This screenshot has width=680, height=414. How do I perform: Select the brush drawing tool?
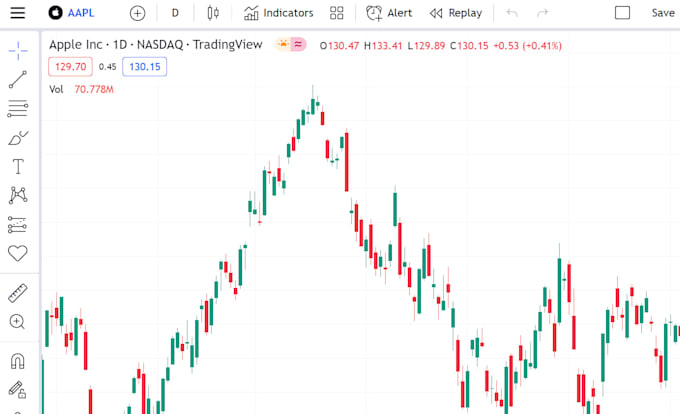(x=18, y=138)
